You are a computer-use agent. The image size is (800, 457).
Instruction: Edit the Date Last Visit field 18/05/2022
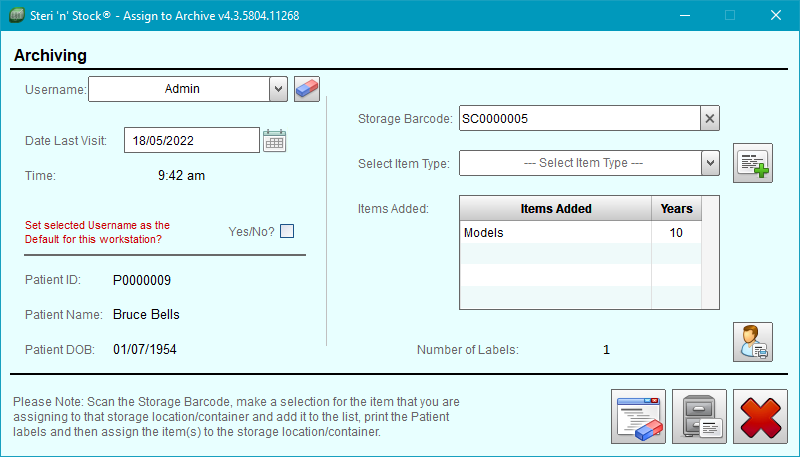pos(192,140)
